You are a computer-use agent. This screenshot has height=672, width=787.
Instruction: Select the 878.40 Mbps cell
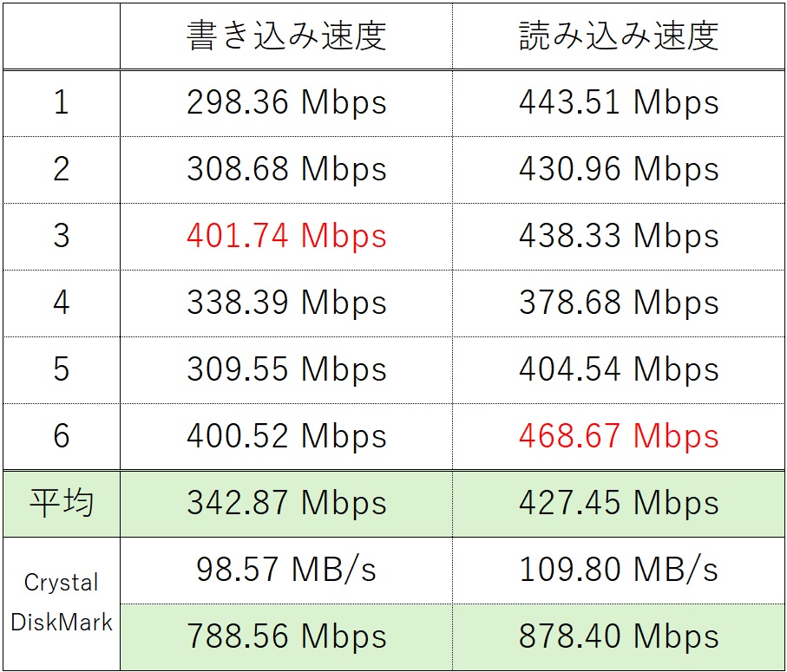pyautogui.click(x=619, y=637)
